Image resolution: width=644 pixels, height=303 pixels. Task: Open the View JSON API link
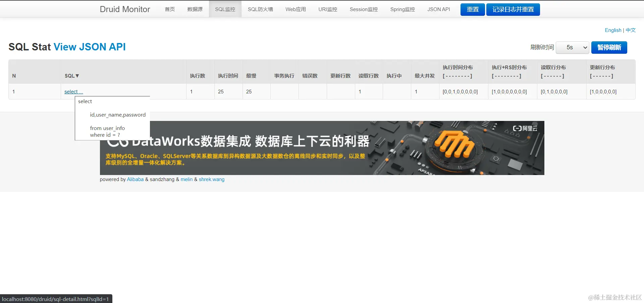click(90, 47)
